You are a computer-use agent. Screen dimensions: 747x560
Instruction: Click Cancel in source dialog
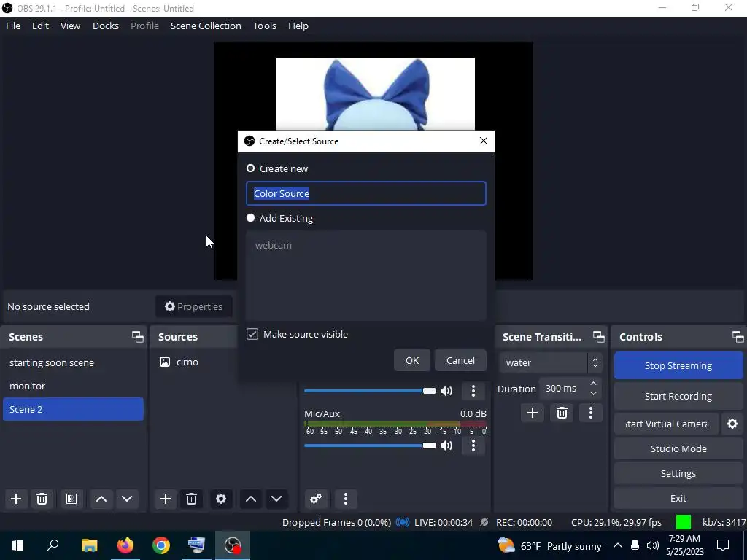pos(460,360)
